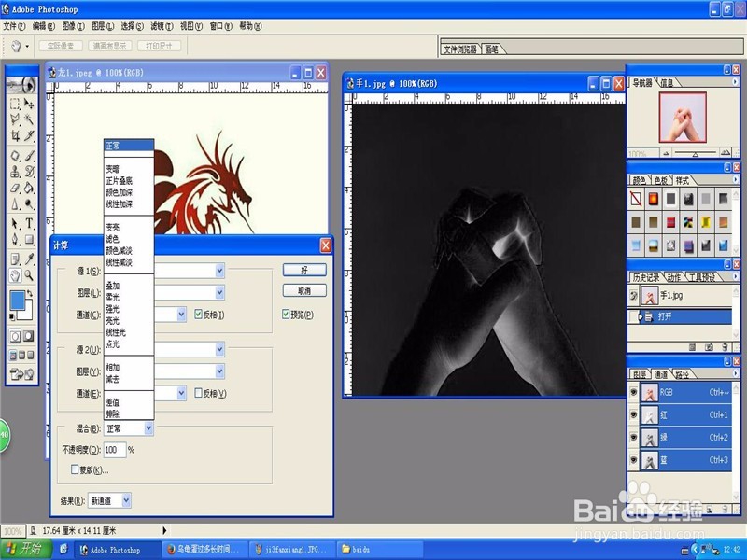This screenshot has width=747, height=560.
Task: Select the Zoom magnifier tool
Action: tap(29, 275)
